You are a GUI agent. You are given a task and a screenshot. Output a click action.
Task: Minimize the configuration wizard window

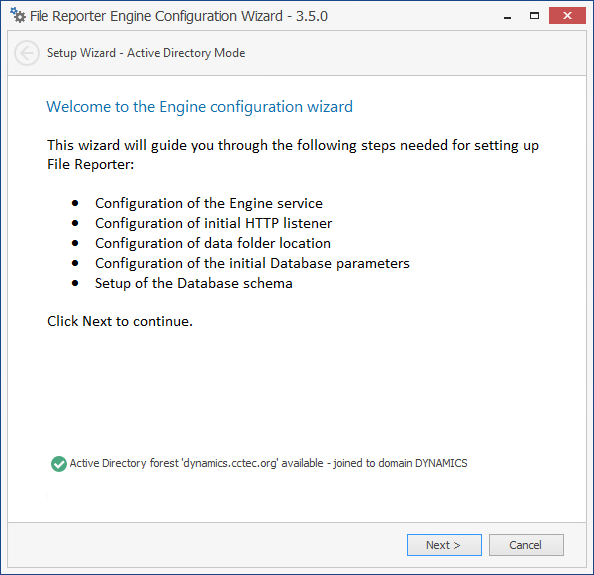[x=508, y=16]
